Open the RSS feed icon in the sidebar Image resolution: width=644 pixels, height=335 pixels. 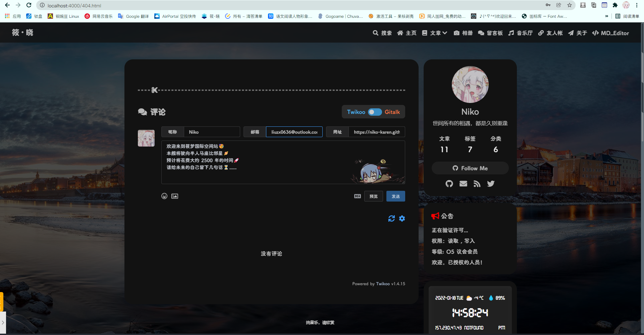(477, 183)
